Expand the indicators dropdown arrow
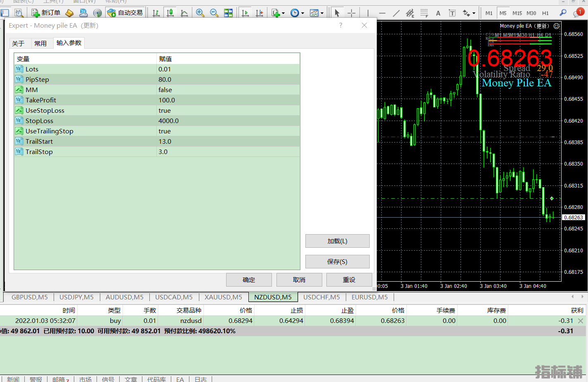 tap(283, 13)
